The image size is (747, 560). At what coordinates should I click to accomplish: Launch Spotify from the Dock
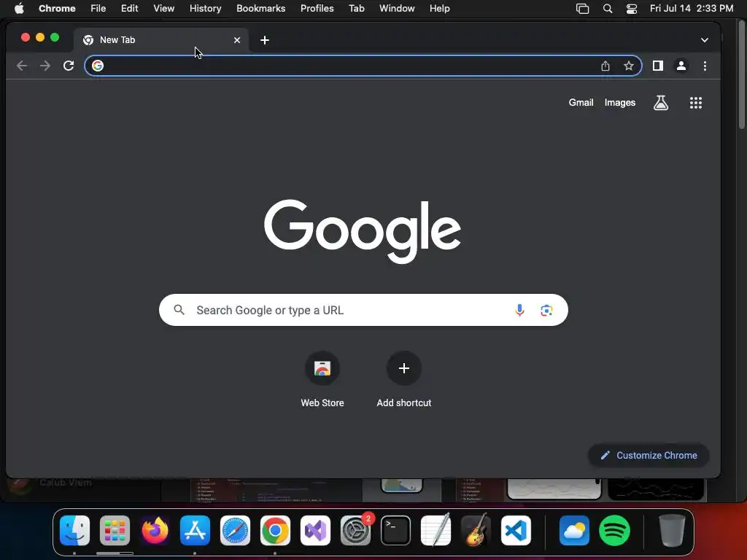pyautogui.click(x=614, y=531)
